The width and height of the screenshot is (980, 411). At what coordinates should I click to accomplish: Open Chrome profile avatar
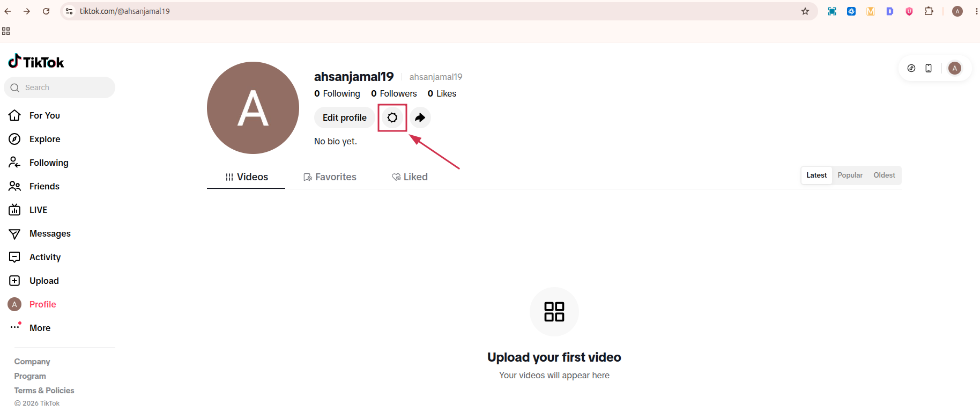(x=957, y=11)
